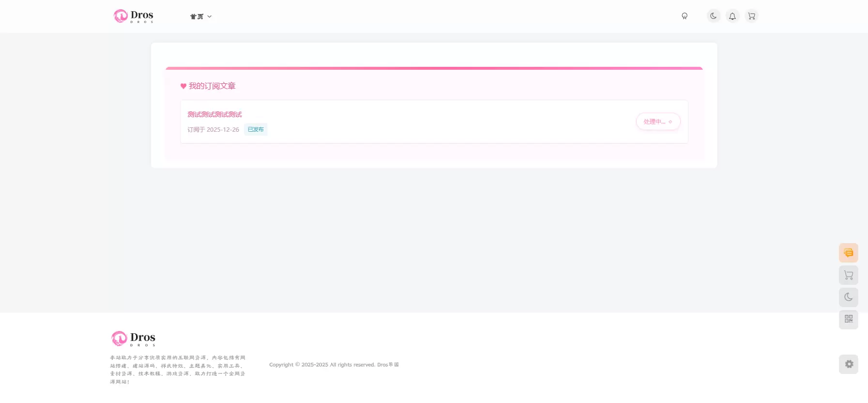Click the Dros logo in the footer
The width and height of the screenshot is (868, 403).
coord(134,339)
